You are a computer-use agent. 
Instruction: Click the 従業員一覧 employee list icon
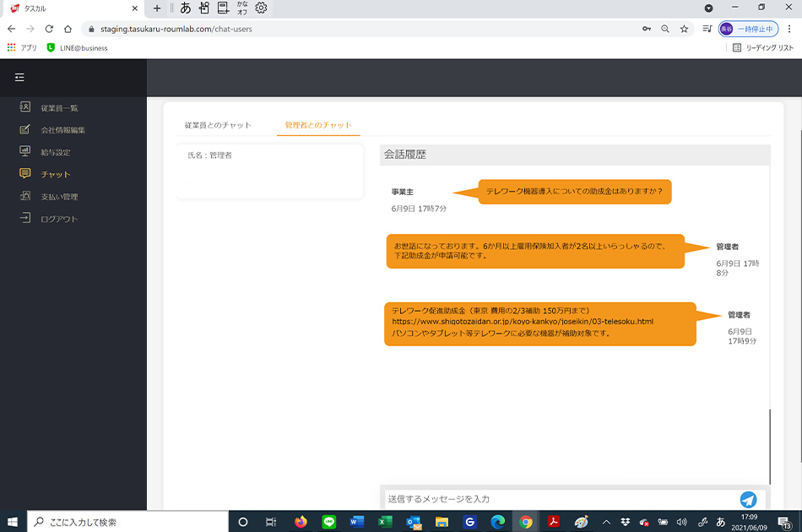[25, 106]
